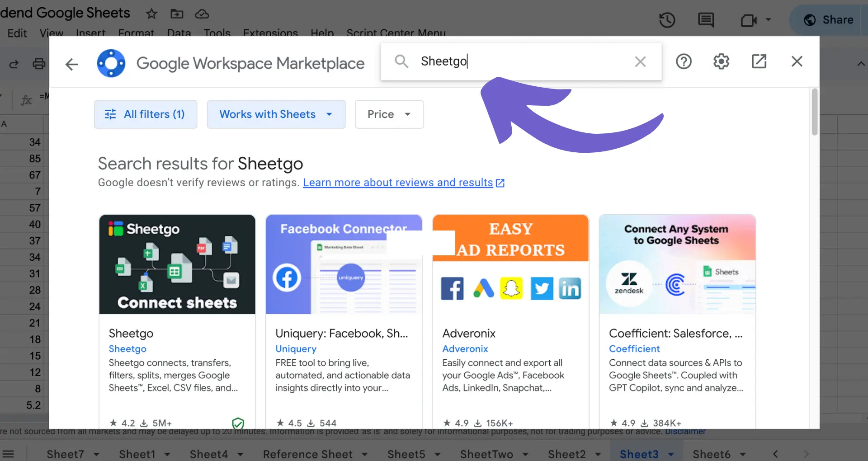Click Connect Any System thumbnail
Image resolution: width=868 pixels, height=461 pixels.
tap(677, 264)
